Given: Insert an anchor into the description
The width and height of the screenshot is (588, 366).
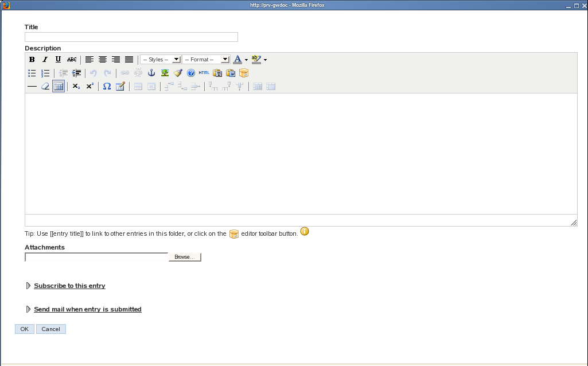Looking at the screenshot, I should tap(151, 73).
